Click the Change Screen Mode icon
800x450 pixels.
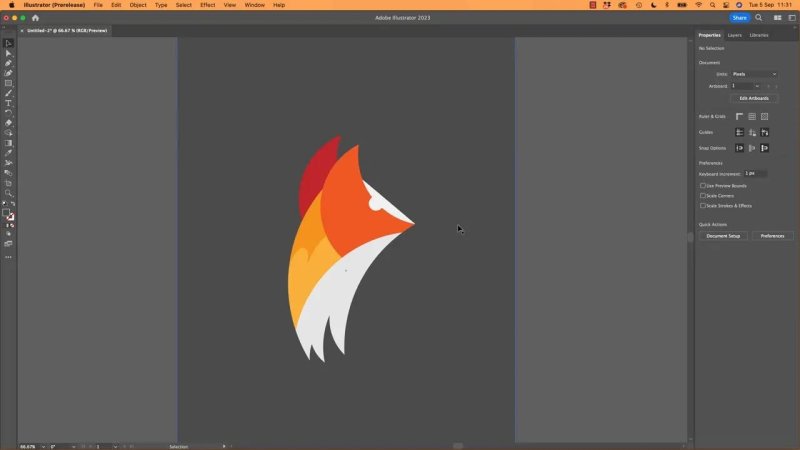[x=8, y=244]
